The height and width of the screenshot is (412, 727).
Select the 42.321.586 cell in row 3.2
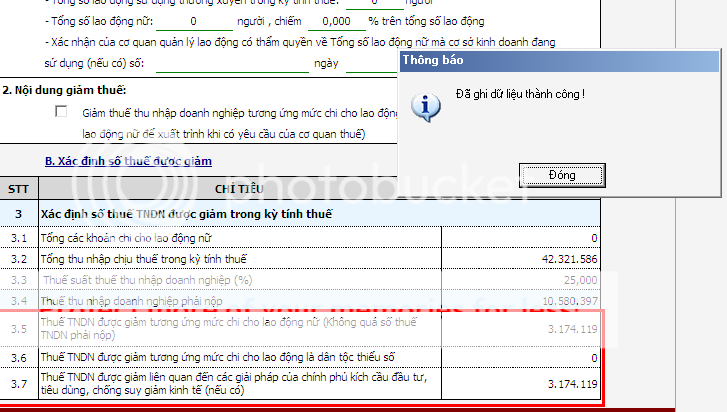[x=521, y=259]
